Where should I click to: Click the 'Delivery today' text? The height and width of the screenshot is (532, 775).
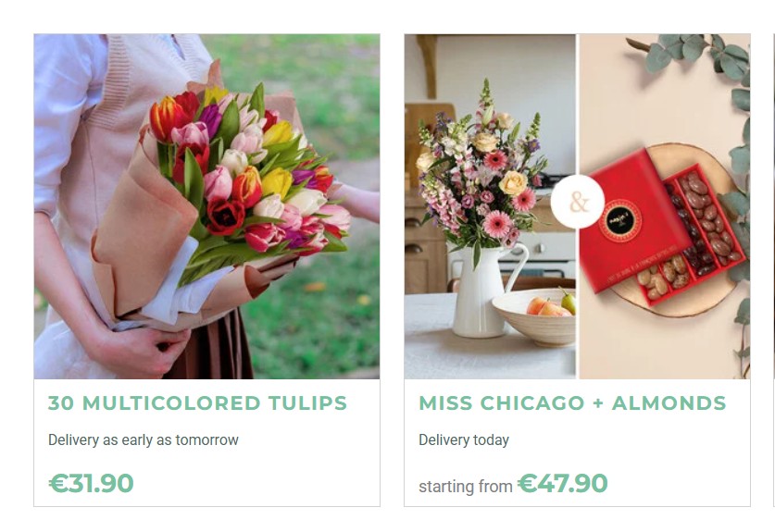pyautogui.click(x=464, y=439)
